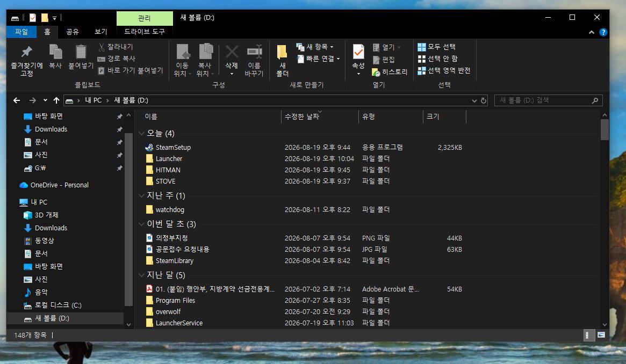Refresh the D: drive listing
This screenshot has width=626, height=364.
pyautogui.click(x=484, y=100)
